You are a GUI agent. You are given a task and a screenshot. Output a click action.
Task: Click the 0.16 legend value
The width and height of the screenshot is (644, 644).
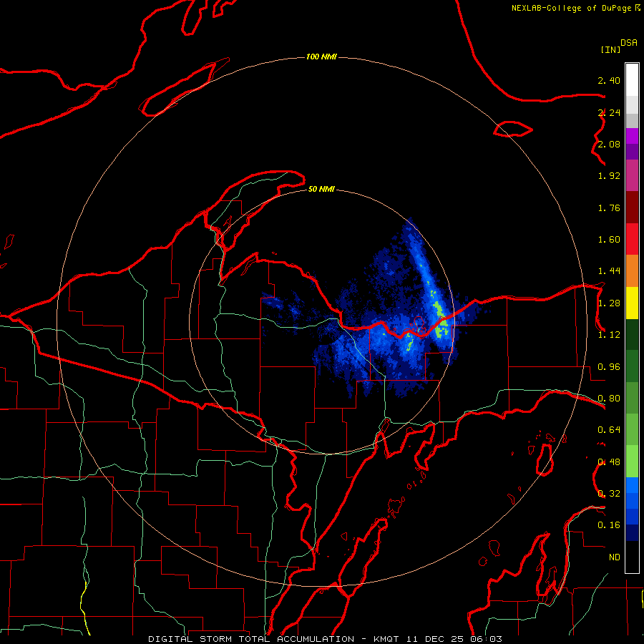coord(609,525)
